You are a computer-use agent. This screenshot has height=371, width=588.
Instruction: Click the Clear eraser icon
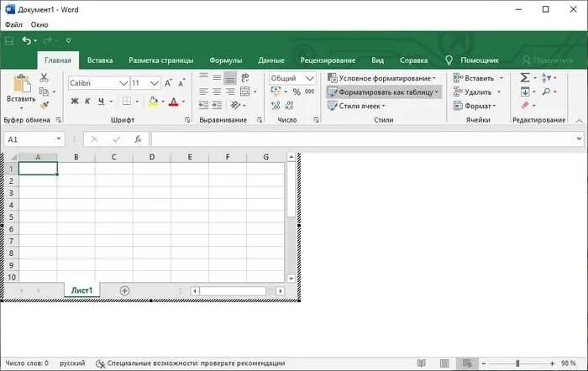525,105
